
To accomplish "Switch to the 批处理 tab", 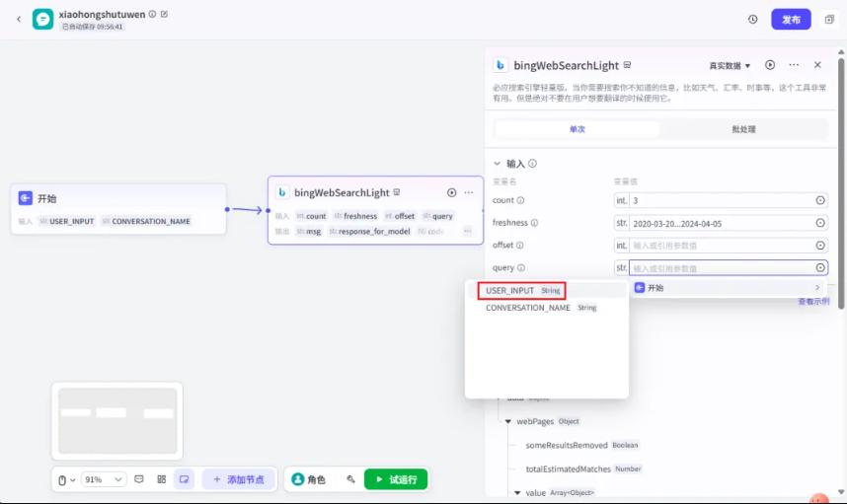I will click(x=743, y=129).
